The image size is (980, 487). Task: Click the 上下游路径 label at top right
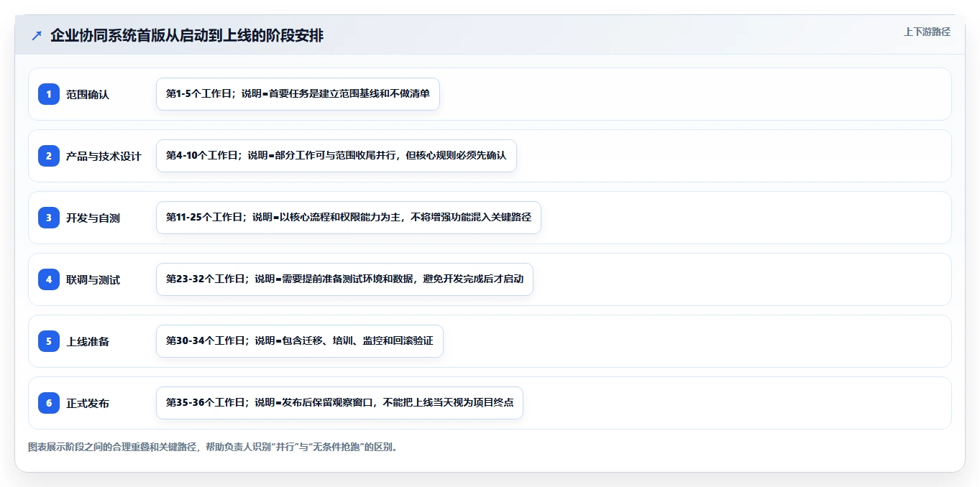927,32
